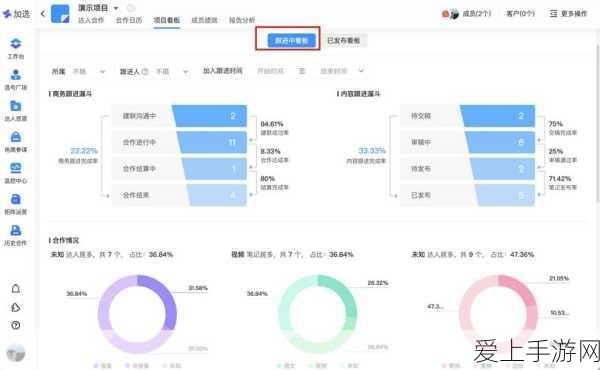Click the 加选 logo at top left
600x370 pixels.
(x=16, y=14)
